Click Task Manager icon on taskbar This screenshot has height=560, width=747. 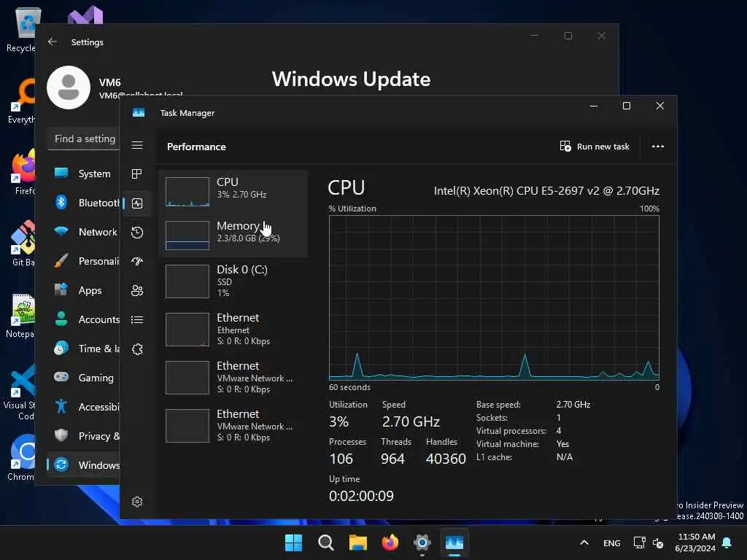pyautogui.click(x=454, y=542)
